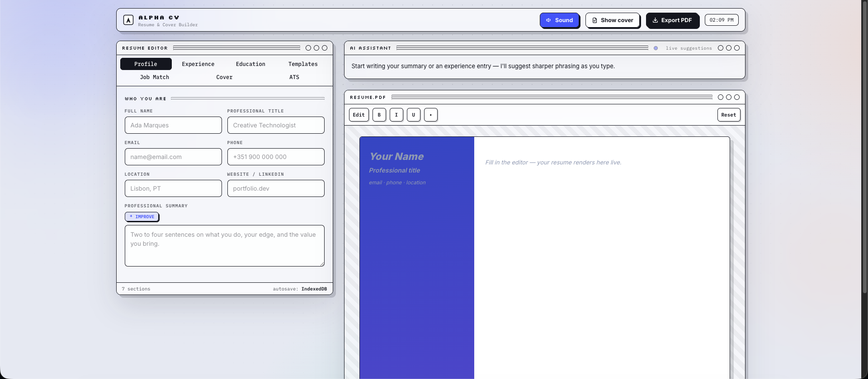Click the '7 sections' status text
This screenshot has height=379, width=868.
pos(136,289)
